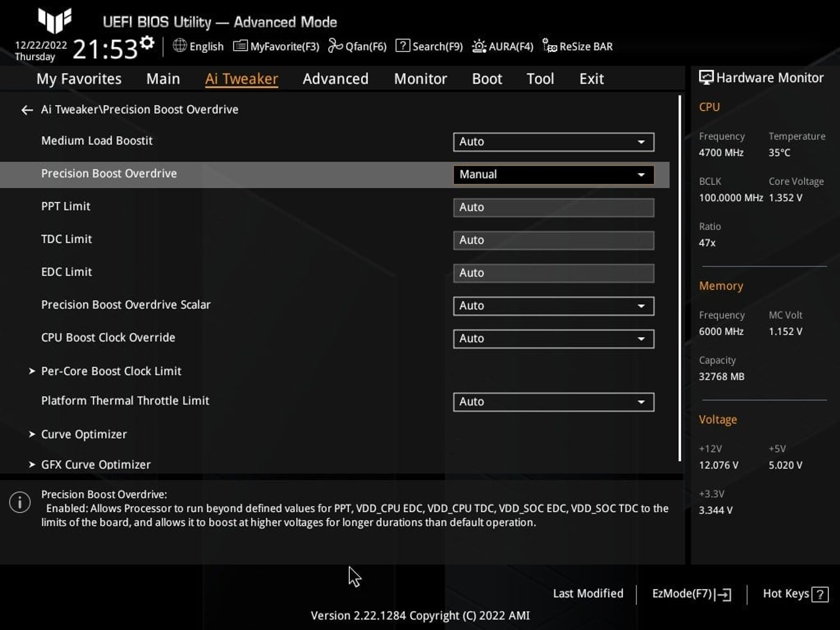Open the Tool tab
The image size is (840, 630).
(540, 79)
